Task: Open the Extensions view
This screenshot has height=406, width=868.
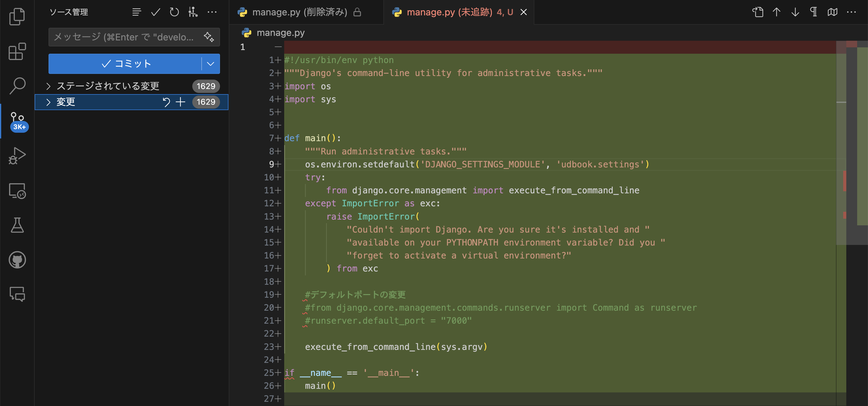Action: [17, 51]
